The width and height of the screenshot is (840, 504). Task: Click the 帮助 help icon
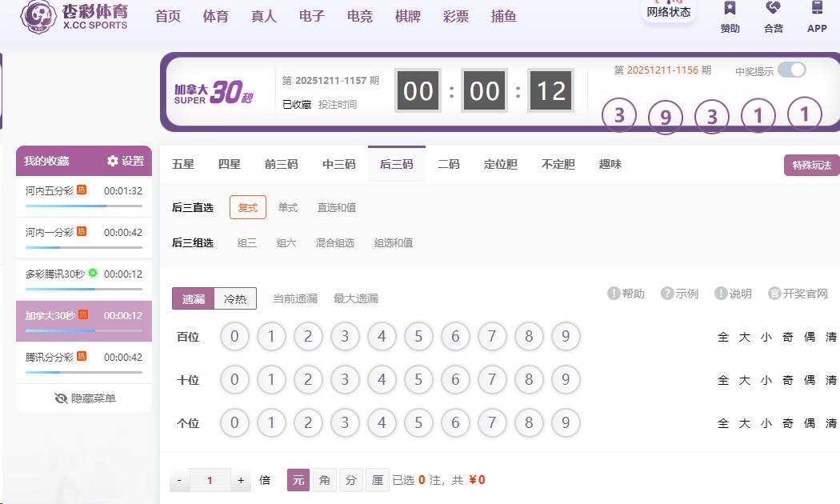pos(614,294)
